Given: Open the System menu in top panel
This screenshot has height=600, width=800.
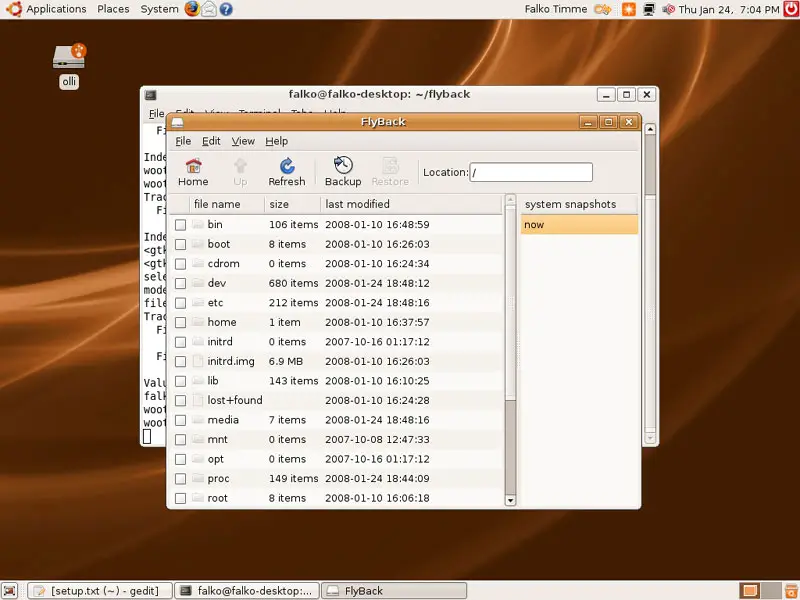Looking at the screenshot, I should pyautogui.click(x=159, y=9).
